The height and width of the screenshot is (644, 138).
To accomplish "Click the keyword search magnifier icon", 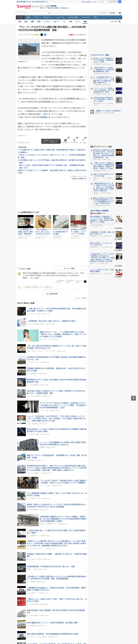I will (49, 13).
